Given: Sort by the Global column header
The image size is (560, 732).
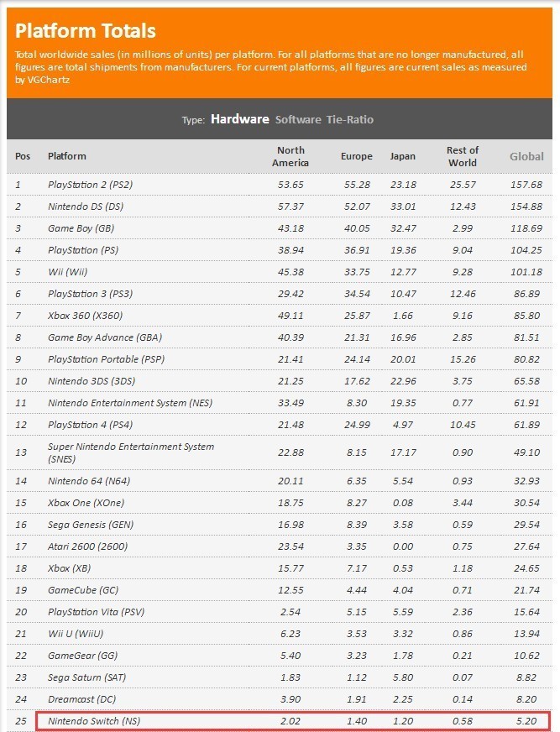Looking at the screenshot, I should pyautogui.click(x=526, y=156).
